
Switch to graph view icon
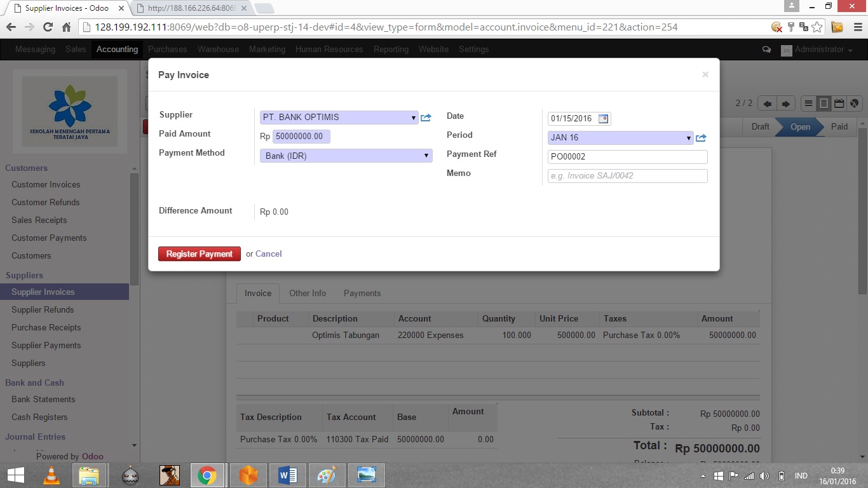click(x=855, y=104)
